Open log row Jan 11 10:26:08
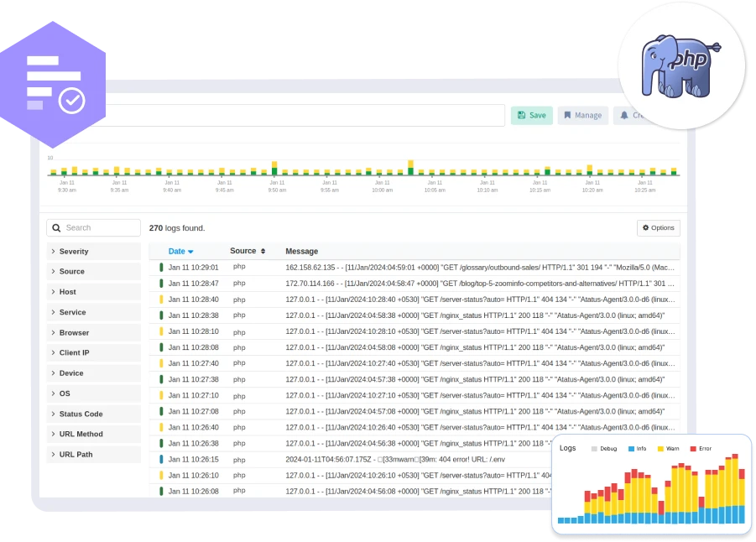 click(x=351, y=491)
